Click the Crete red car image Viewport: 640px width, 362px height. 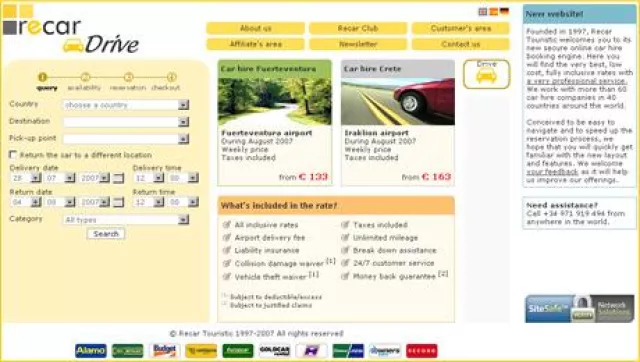point(398,101)
